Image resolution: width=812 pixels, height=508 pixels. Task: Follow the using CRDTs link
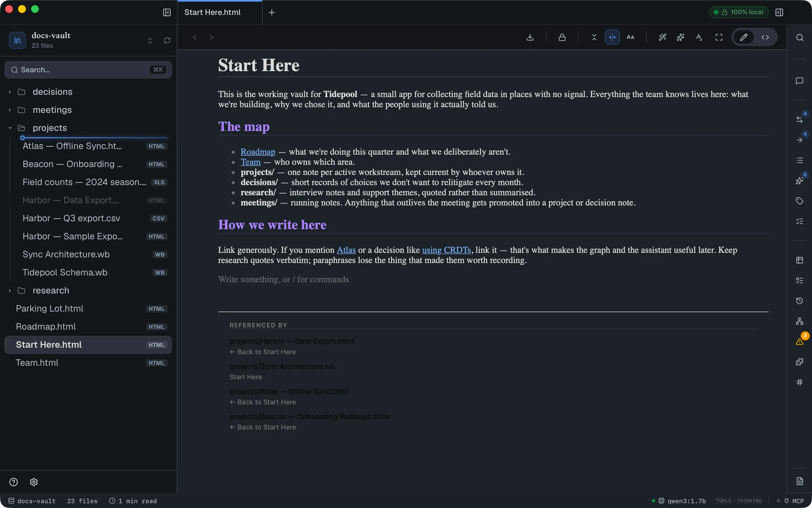(446, 250)
